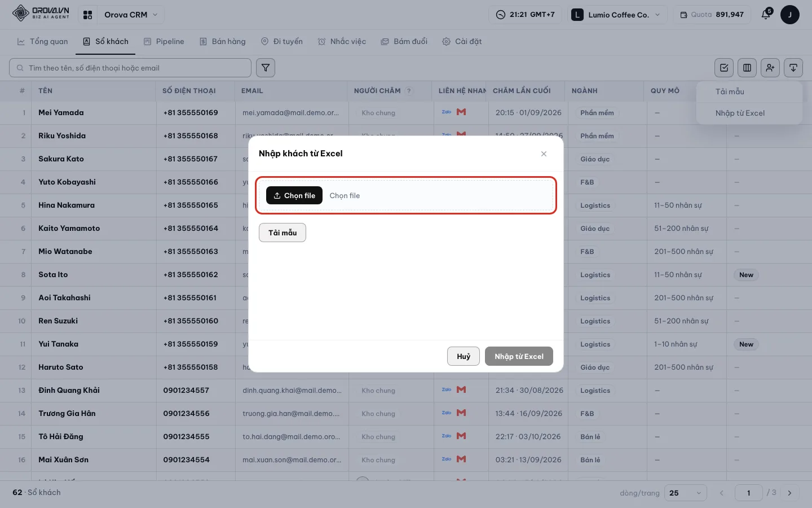Click the help icon beside Người chăm

pos(409,90)
